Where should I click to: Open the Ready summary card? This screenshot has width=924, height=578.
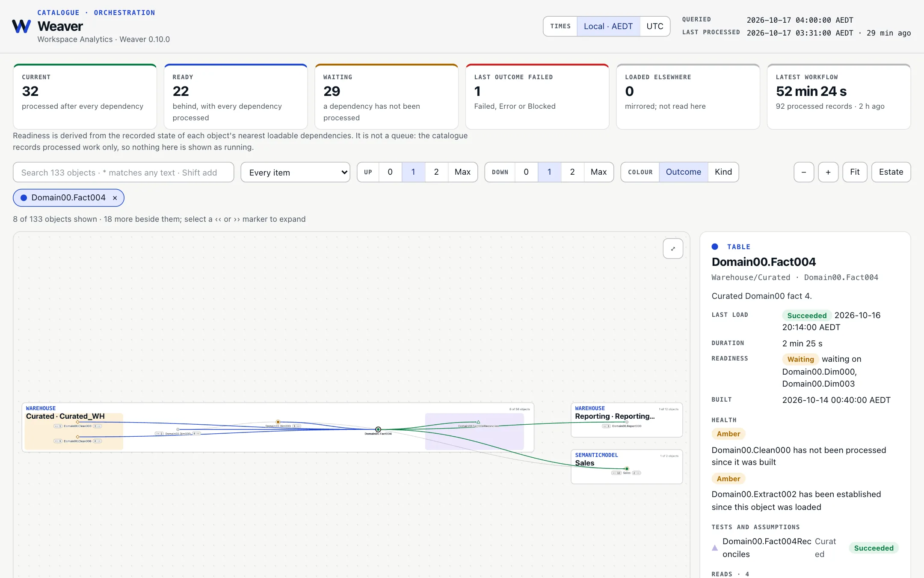tap(236, 97)
